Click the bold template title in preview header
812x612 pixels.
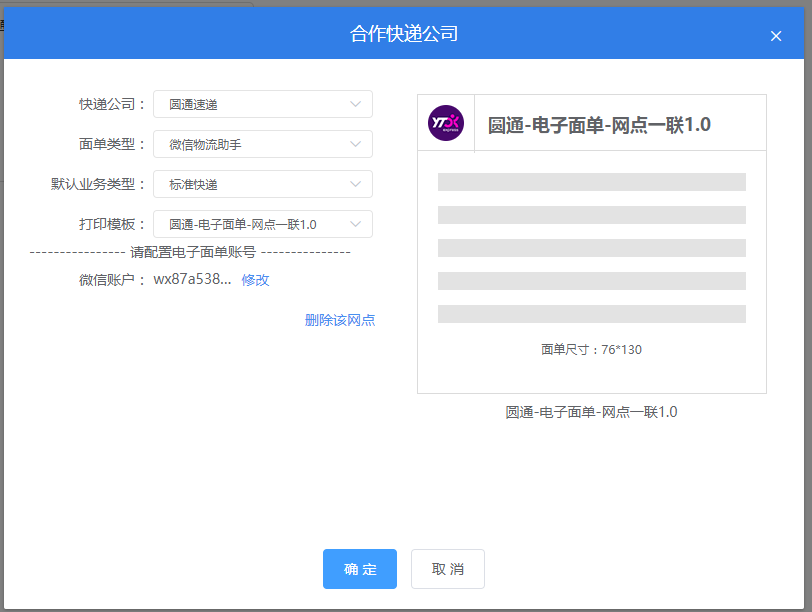point(599,125)
